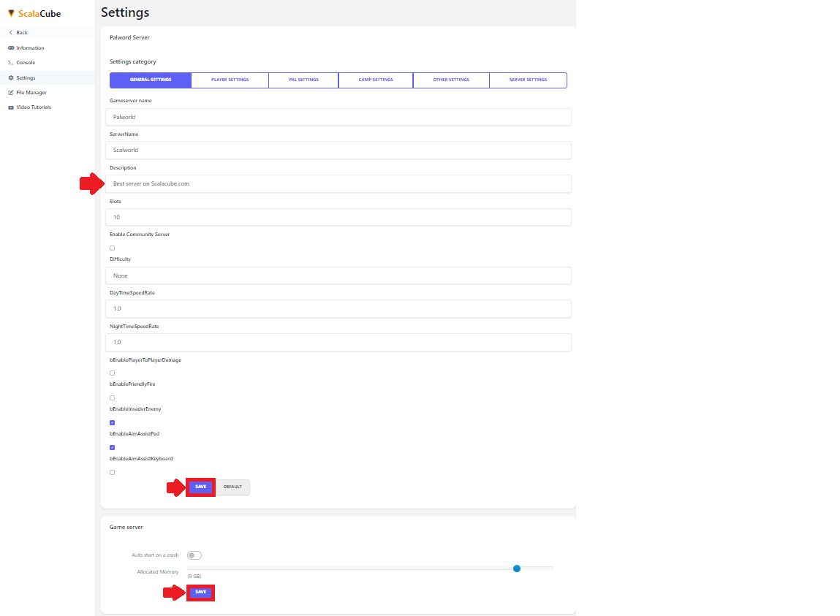Click the Palword Server title text
Viewport: 840px width, 616px height.
tap(129, 37)
